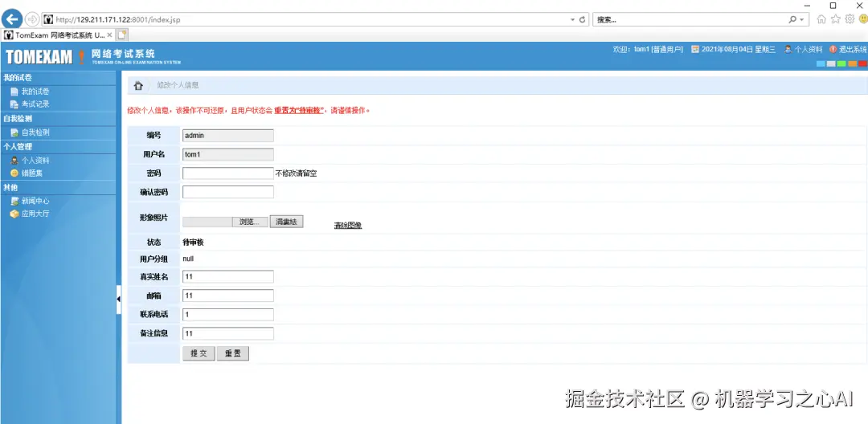868x424 pixels.
Task: Click the smiley feedback icon
Action: (863, 19)
